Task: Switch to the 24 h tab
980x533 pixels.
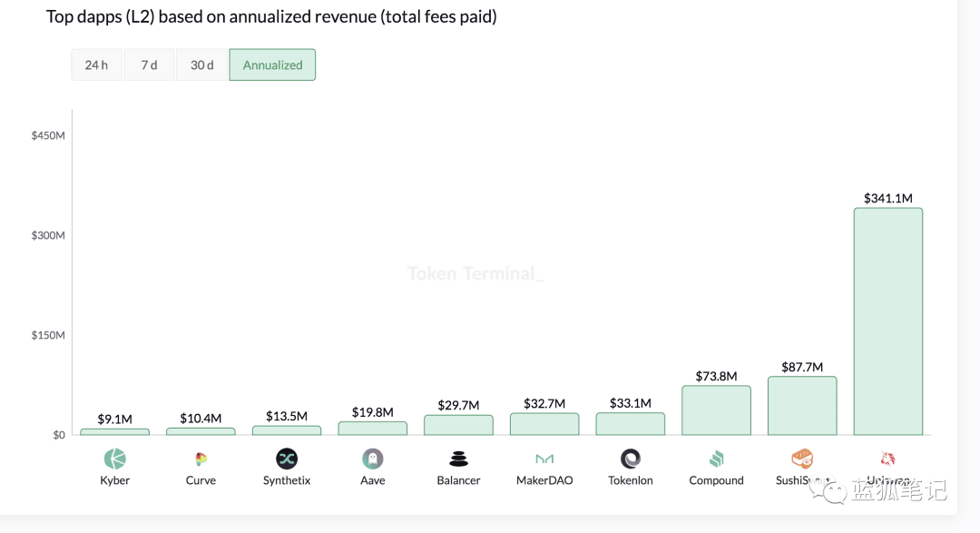Action: [x=96, y=65]
